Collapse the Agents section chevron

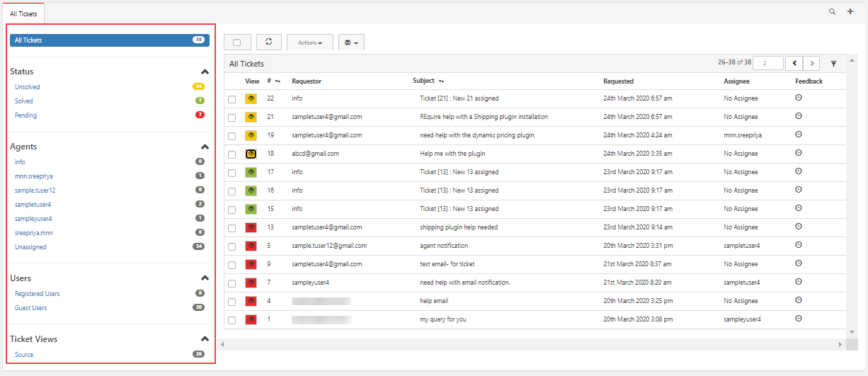coord(205,147)
